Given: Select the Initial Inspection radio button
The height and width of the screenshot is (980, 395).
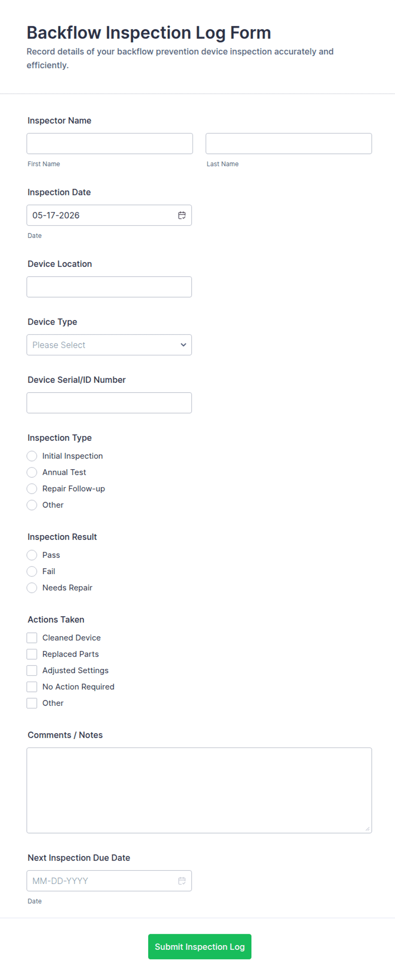Looking at the screenshot, I should pos(32,456).
